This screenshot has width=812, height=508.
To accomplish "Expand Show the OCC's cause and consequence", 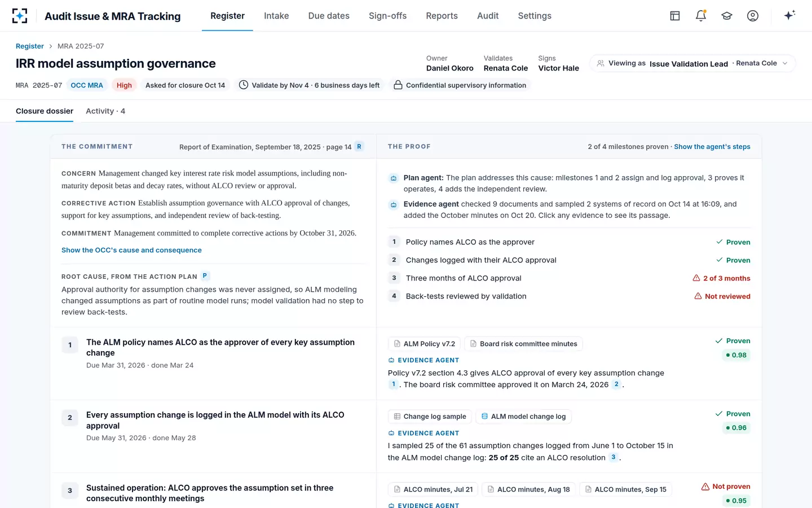I will 131,250.
